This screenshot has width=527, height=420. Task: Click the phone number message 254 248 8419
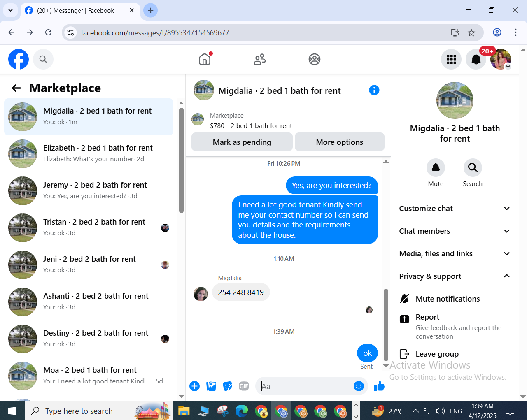(241, 292)
